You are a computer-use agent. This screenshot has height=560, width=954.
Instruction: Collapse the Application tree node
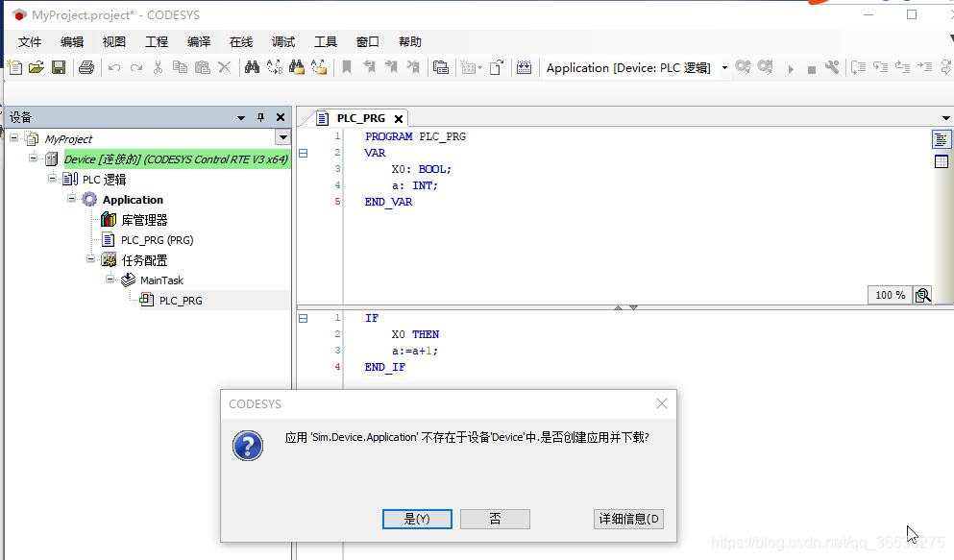[71, 198]
